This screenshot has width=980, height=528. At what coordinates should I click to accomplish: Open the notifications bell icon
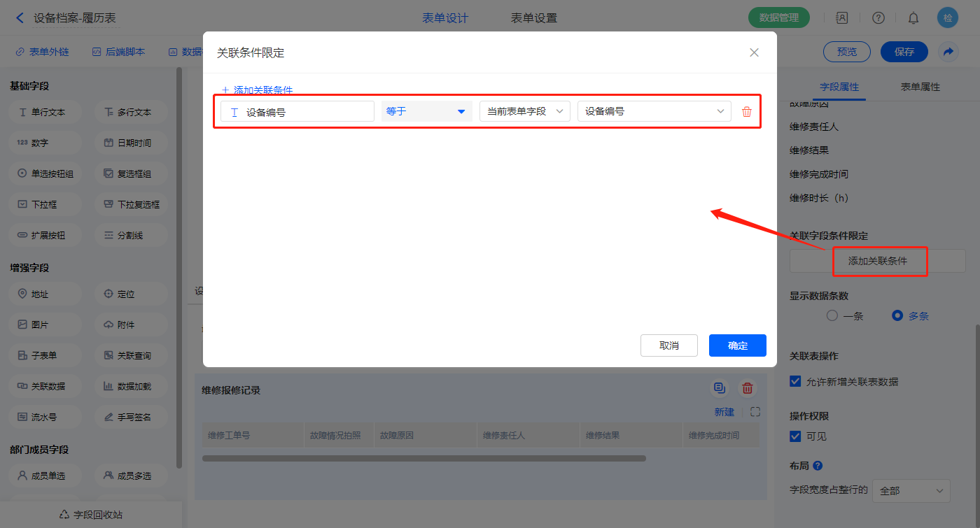click(913, 18)
